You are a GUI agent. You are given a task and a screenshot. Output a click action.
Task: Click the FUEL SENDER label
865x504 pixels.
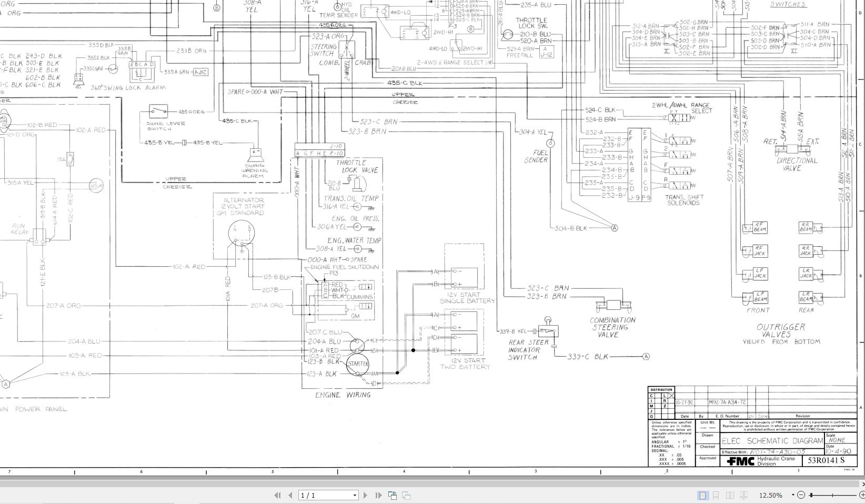pos(536,156)
